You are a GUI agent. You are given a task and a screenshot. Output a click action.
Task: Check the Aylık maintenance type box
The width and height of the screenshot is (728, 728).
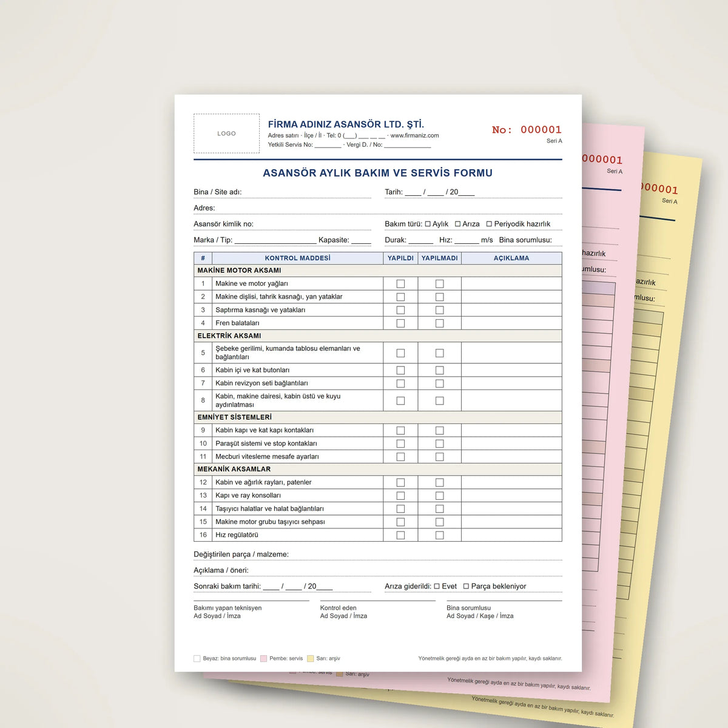tap(428, 224)
